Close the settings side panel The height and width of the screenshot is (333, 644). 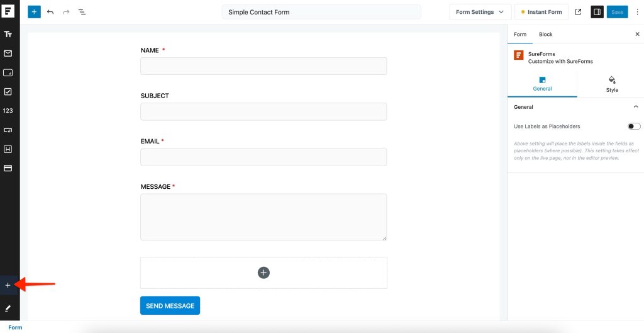(638, 34)
